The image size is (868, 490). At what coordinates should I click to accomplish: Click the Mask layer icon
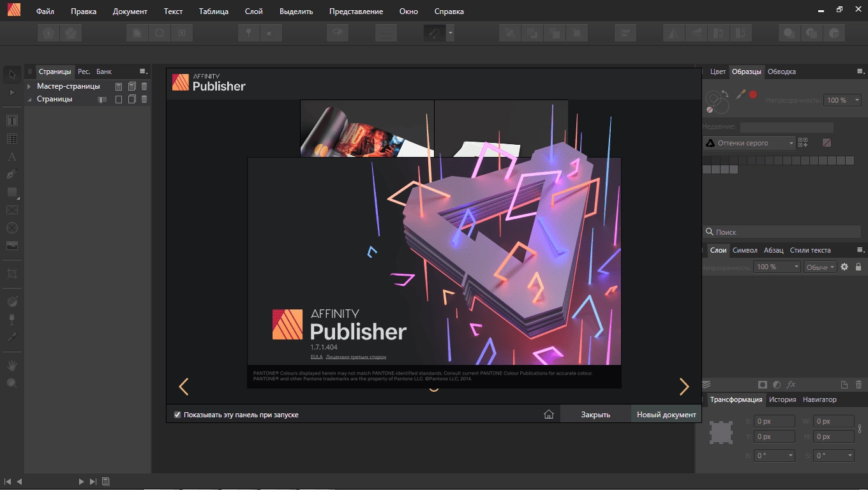[762, 385]
